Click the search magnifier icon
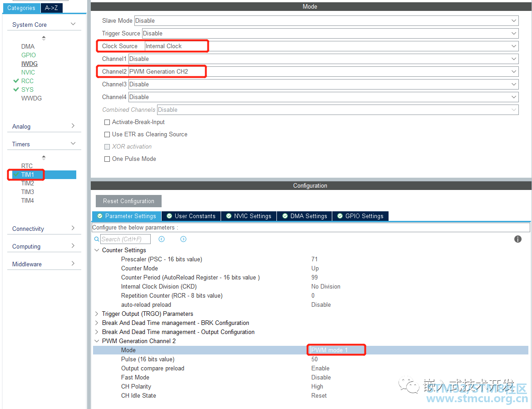Image resolution: width=532 pixels, height=409 pixels. (x=97, y=239)
